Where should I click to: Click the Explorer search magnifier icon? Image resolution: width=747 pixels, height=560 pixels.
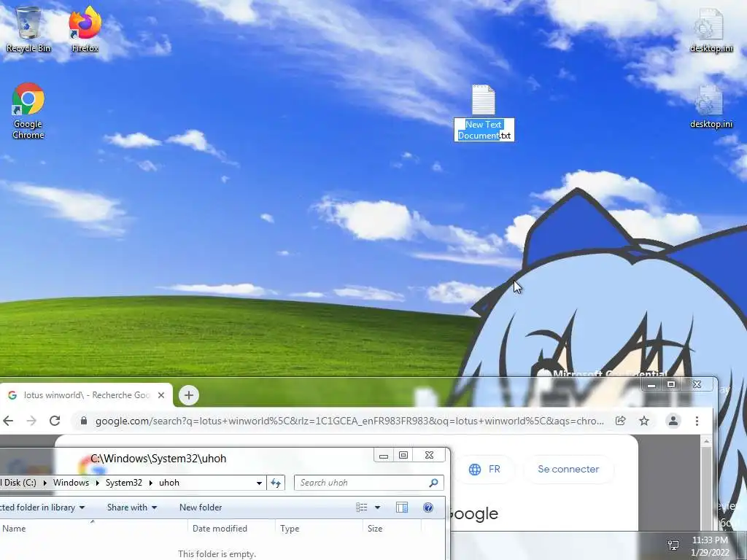click(x=433, y=483)
